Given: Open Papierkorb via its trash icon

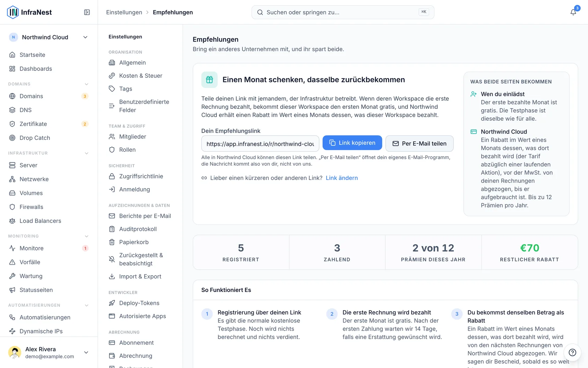Looking at the screenshot, I should pyautogui.click(x=112, y=242).
